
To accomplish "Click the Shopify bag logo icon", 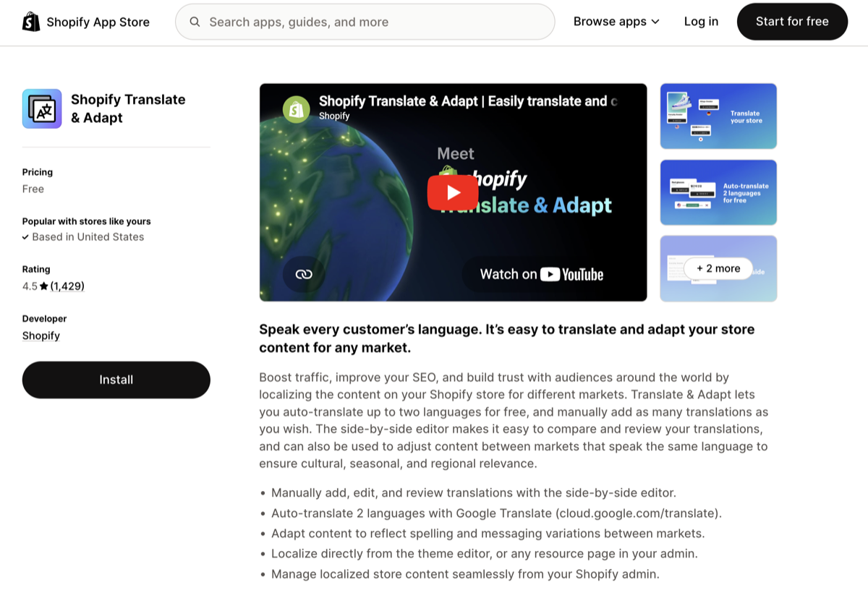I will [31, 22].
